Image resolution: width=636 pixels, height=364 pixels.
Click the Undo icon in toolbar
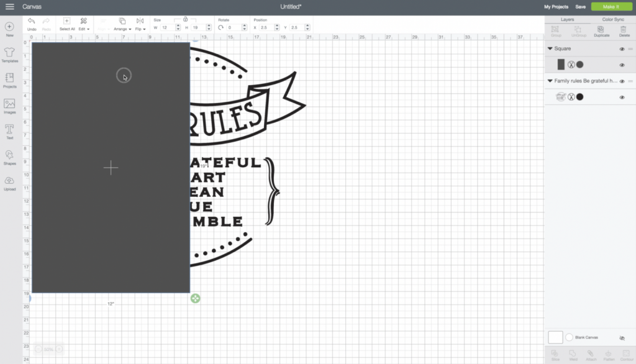31,24
